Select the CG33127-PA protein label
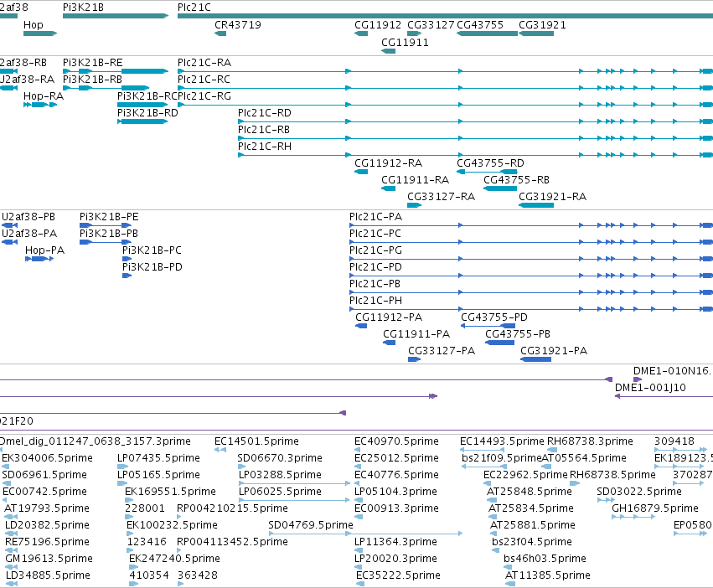 [x=442, y=351]
